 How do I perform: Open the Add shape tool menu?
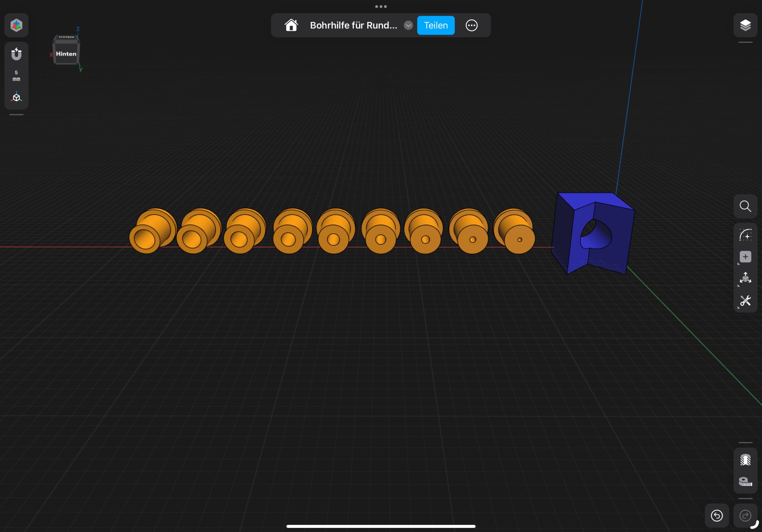[x=745, y=257]
